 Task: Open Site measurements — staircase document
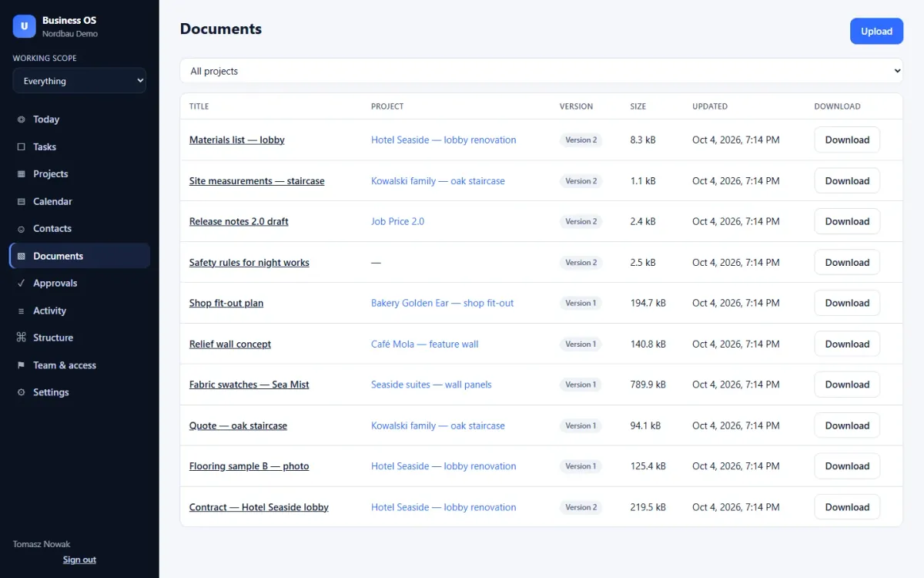tap(257, 181)
